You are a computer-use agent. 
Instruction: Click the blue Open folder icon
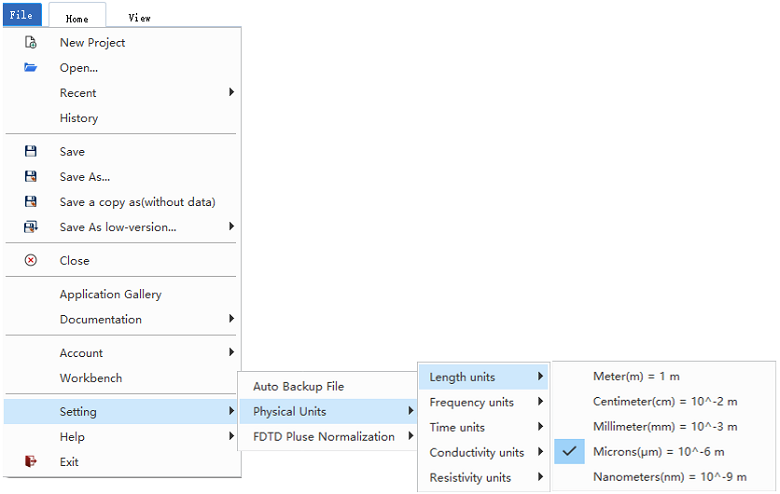[x=30, y=67]
